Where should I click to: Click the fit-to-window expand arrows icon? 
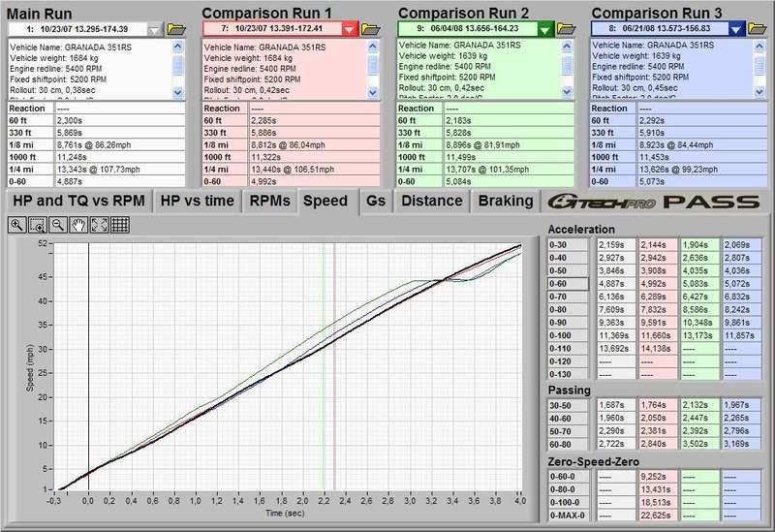pos(99,225)
